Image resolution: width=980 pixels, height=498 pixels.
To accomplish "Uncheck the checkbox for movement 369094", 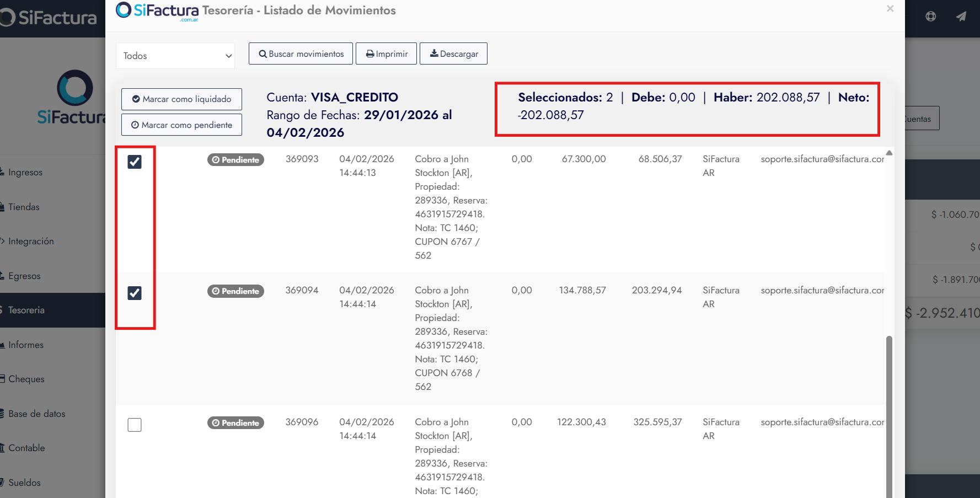I will (135, 293).
